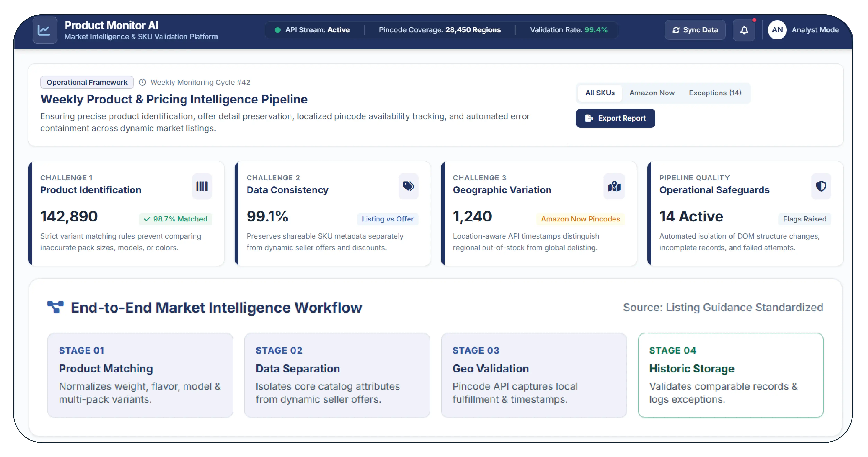Click the AN analyst avatar

[777, 30]
